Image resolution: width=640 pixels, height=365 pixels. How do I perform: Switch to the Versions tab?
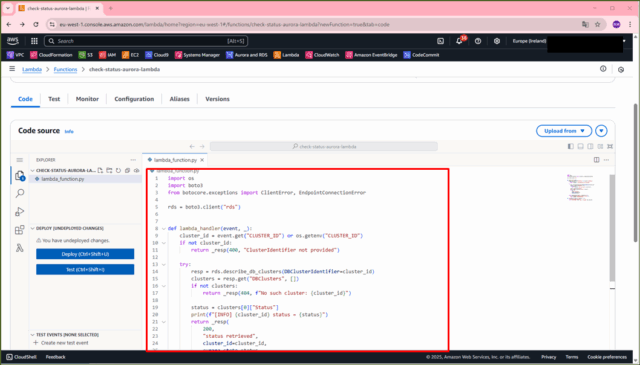[217, 99]
